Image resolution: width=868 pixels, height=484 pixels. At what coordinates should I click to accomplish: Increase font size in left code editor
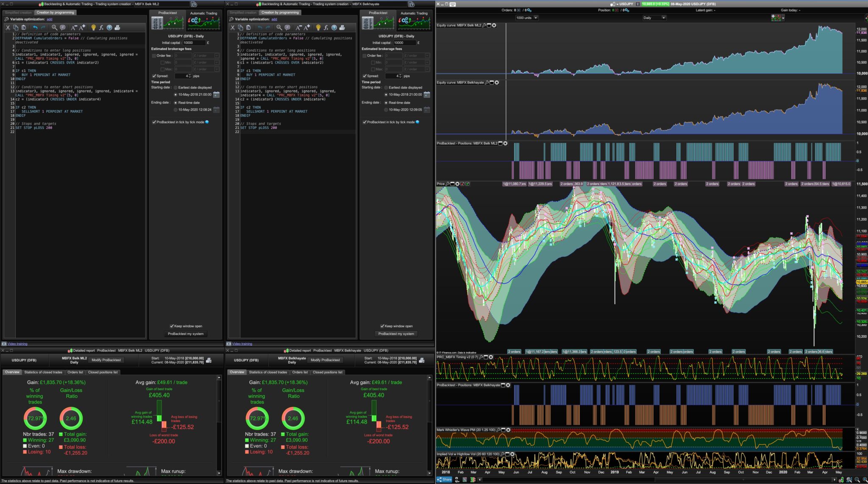[x=82, y=28]
